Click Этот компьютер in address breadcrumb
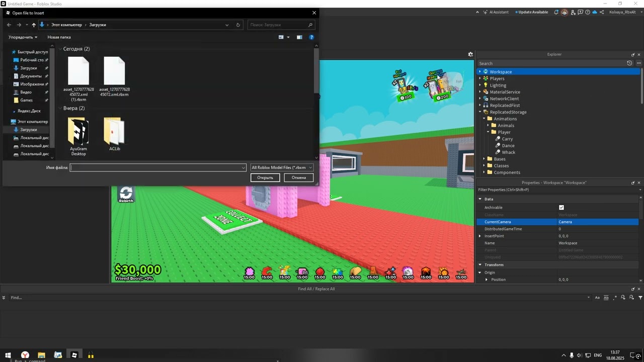Image resolution: width=644 pixels, height=362 pixels. [x=66, y=25]
